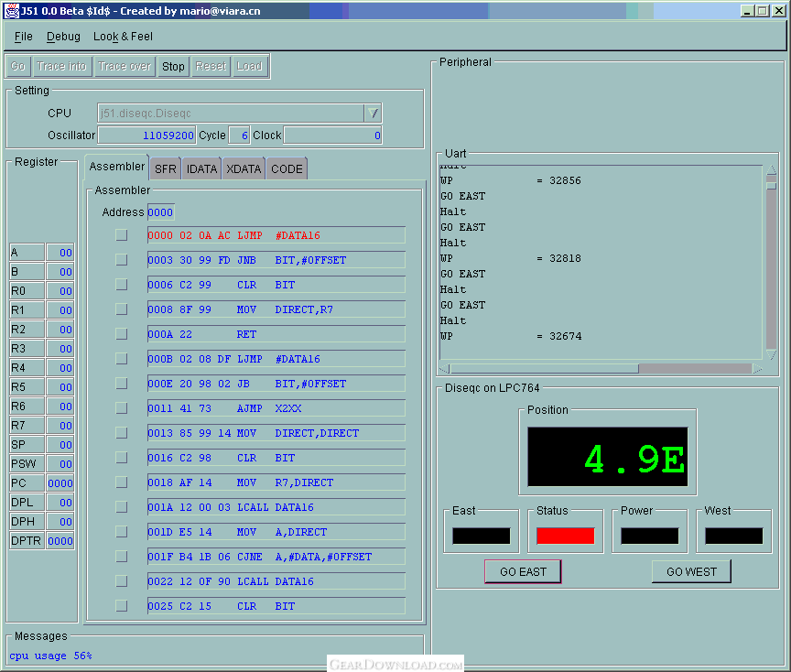This screenshot has height=672, width=791.
Task: Click the GO EAST button
Action: click(523, 571)
